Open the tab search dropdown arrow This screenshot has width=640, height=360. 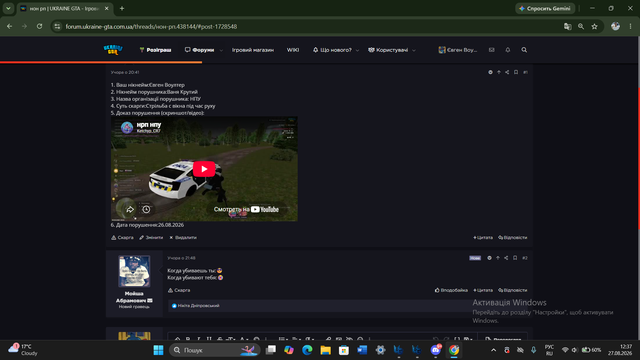tap(8, 8)
